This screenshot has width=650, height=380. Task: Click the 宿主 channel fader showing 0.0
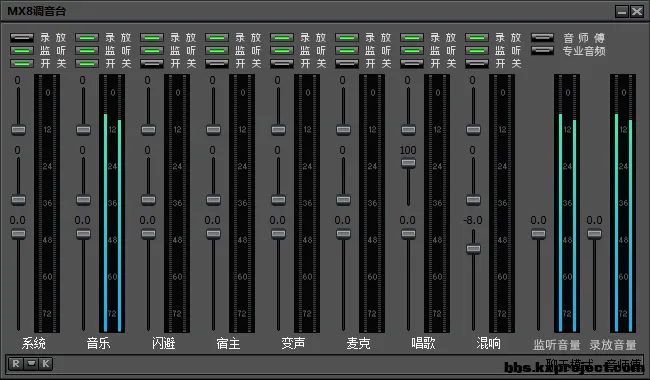[x=213, y=234]
